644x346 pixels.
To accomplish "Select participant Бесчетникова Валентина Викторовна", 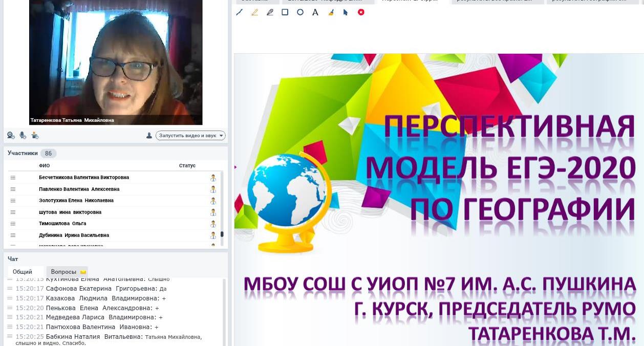I will click(x=84, y=178).
